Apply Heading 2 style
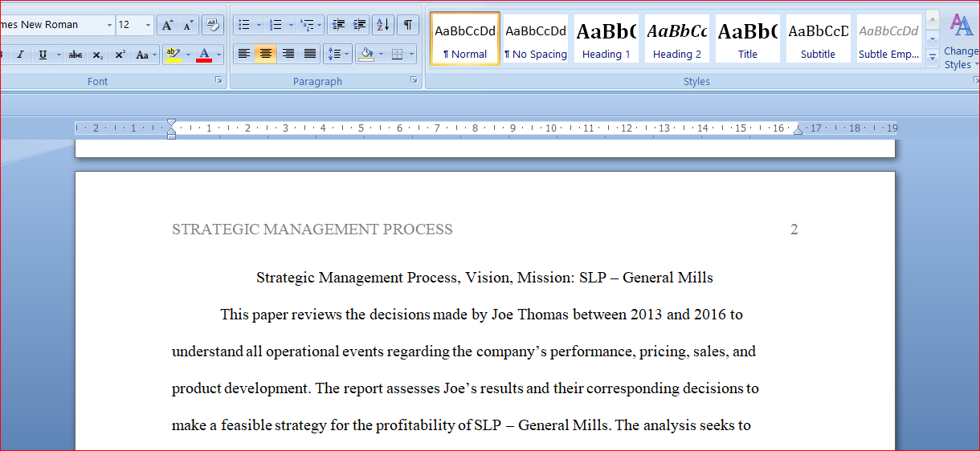The image size is (980, 451). [677, 39]
